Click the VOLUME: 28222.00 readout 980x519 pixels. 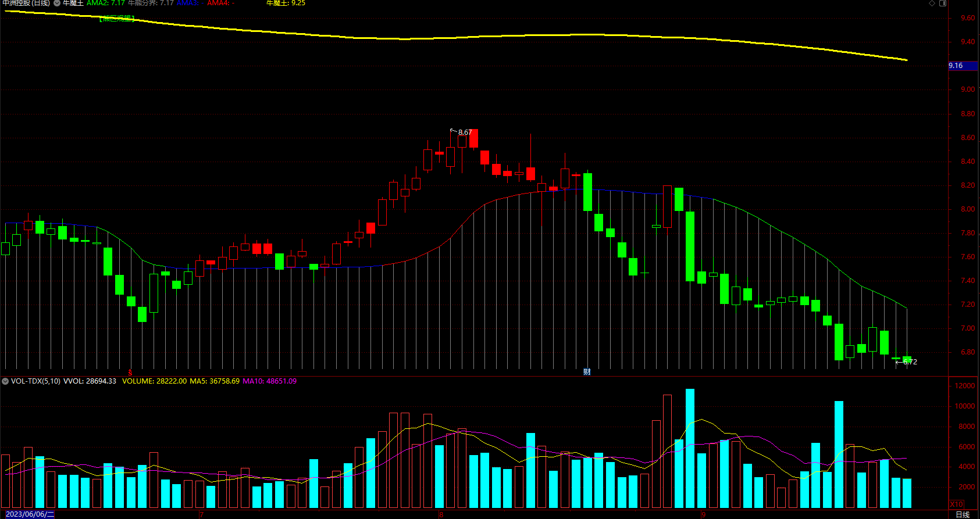(x=155, y=381)
